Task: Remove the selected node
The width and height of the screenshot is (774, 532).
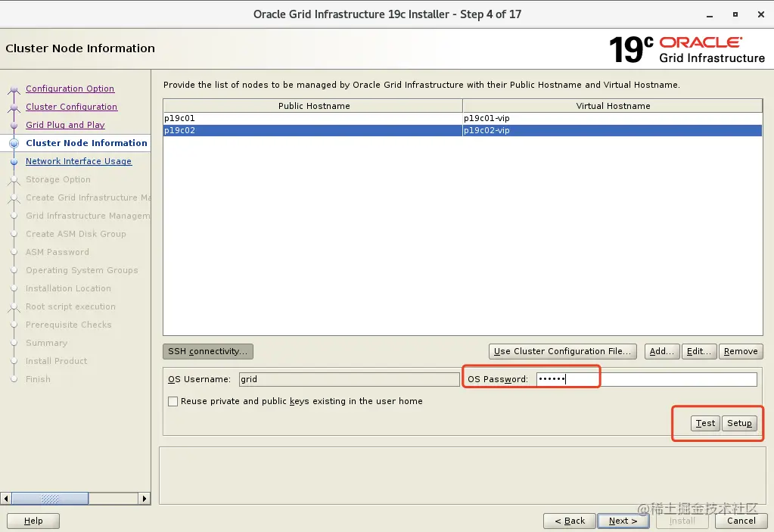Action: tap(741, 351)
